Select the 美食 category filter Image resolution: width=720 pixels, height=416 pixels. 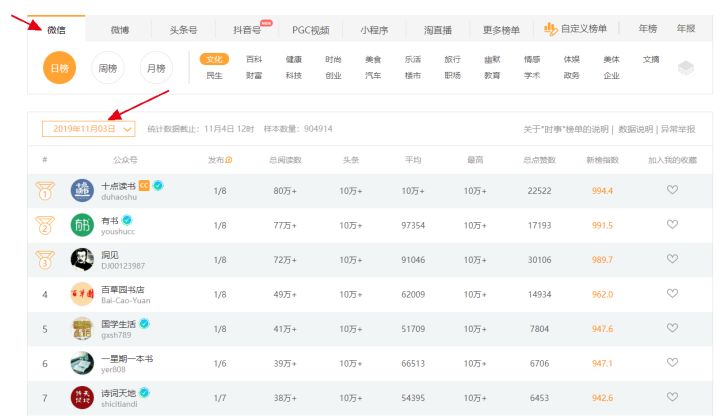pos(373,59)
